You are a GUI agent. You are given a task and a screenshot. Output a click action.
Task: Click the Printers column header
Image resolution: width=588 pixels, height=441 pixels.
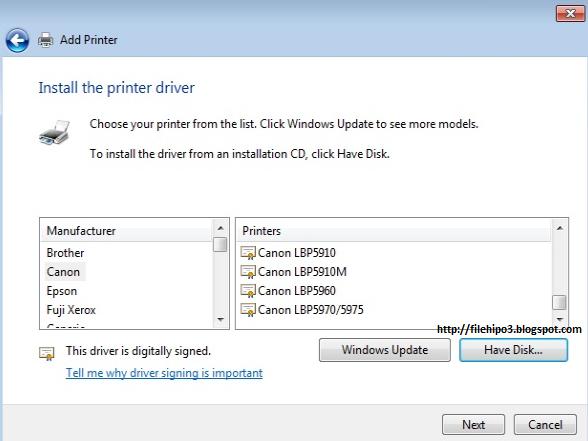coord(394,231)
